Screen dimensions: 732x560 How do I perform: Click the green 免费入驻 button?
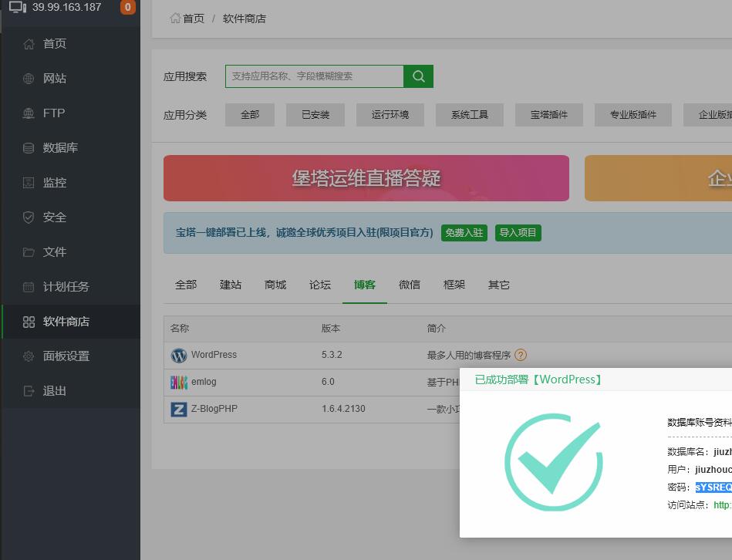[464, 232]
